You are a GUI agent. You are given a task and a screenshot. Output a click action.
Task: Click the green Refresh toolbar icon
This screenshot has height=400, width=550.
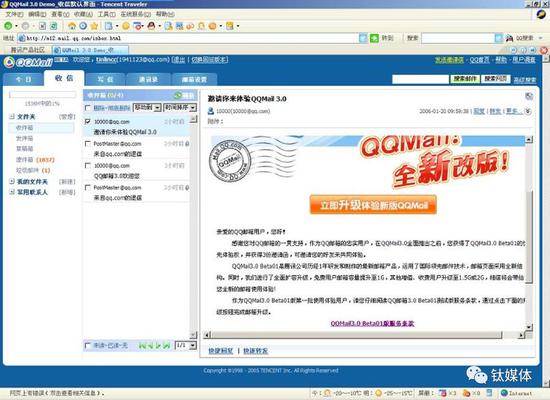[x=53, y=26]
